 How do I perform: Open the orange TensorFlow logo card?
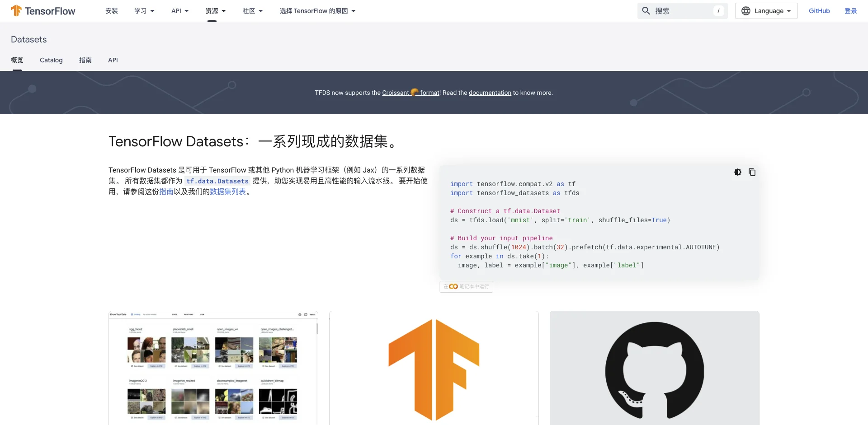(434, 368)
